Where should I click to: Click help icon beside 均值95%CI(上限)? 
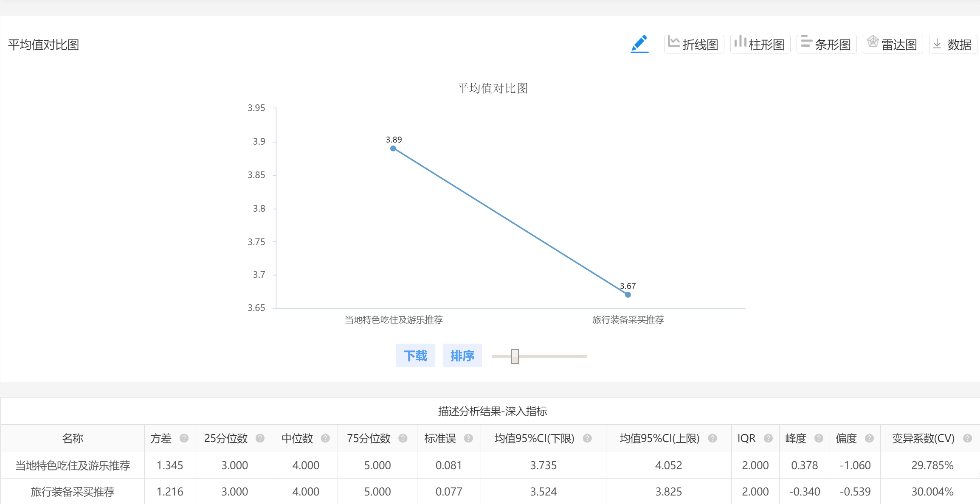tap(713, 438)
